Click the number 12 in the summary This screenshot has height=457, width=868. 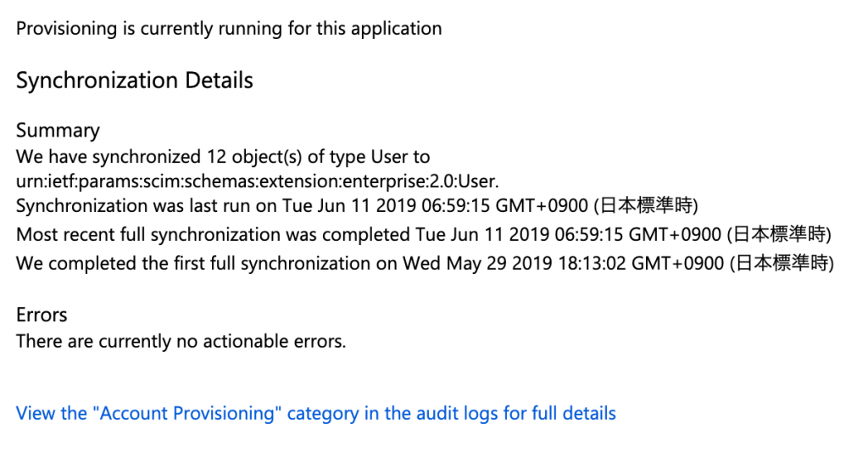[x=216, y=158]
